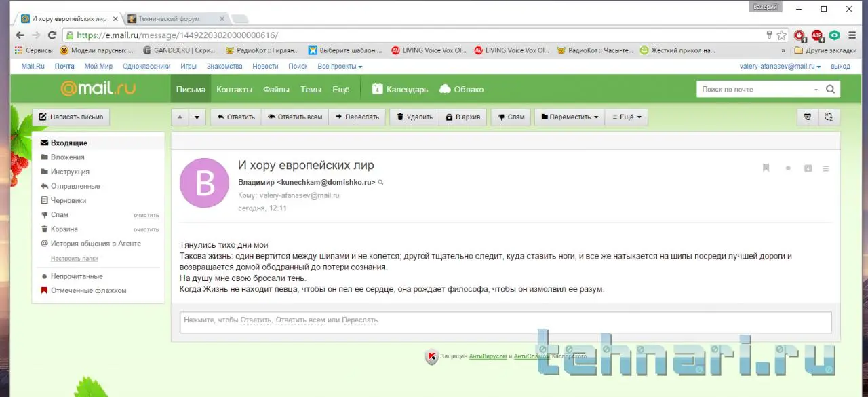Screen dimensions: 868x397
Task: Open the Переместить dropdown
Action: tap(570, 117)
